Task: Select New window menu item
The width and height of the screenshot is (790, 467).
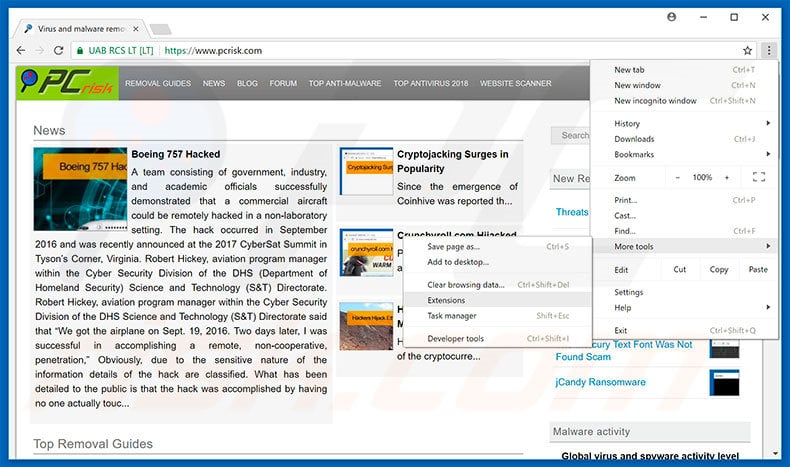Action: click(x=684, y=85)
